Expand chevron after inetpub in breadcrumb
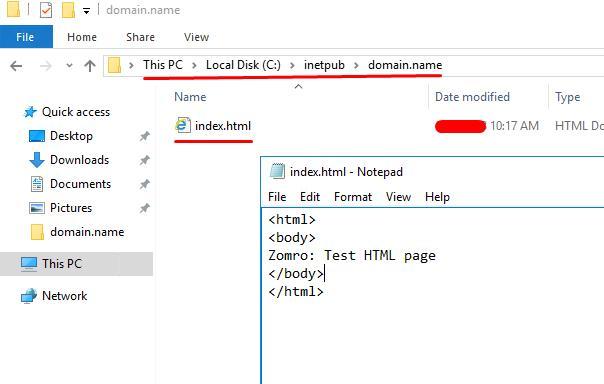The image size is (604, 384). click(356, 65)
